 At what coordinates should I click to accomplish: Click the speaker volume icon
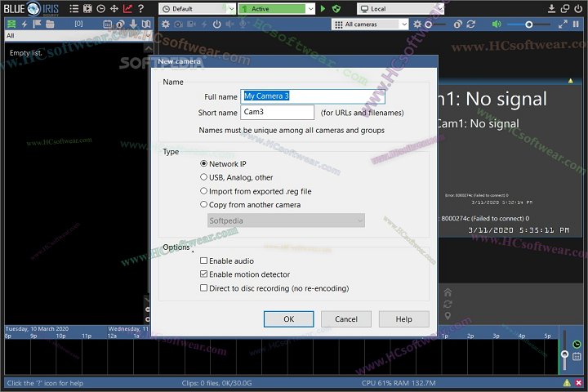click(x=497, y=24)
